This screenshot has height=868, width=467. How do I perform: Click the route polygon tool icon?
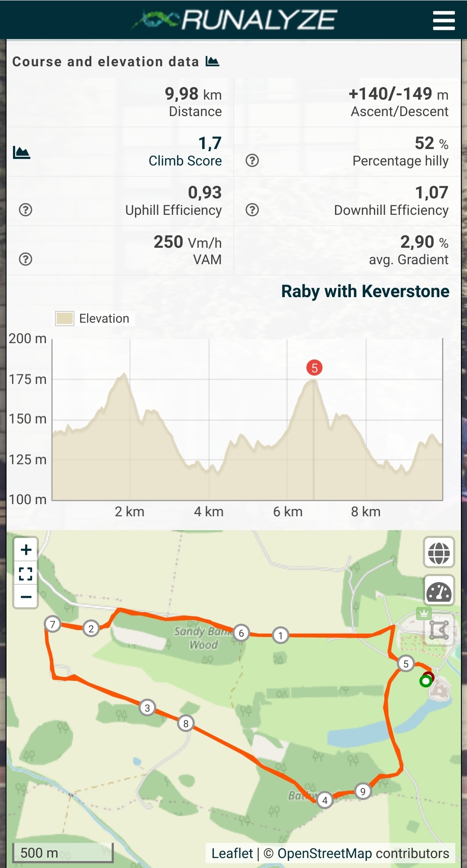[x=439, y=629]
